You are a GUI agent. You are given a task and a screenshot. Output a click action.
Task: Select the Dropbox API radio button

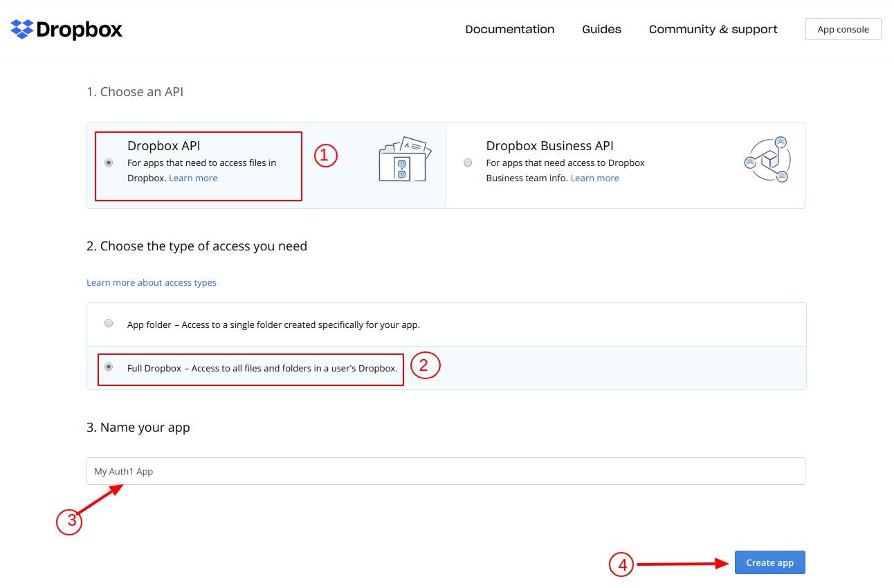[109, 163]
